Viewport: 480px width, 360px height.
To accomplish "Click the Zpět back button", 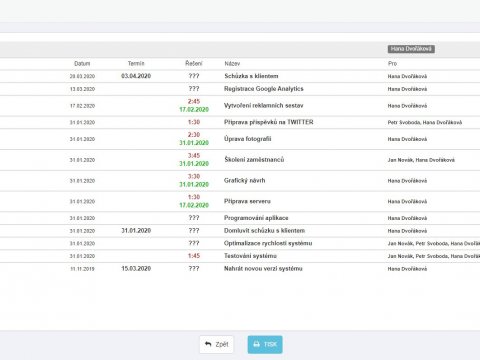I will (217, 344).
